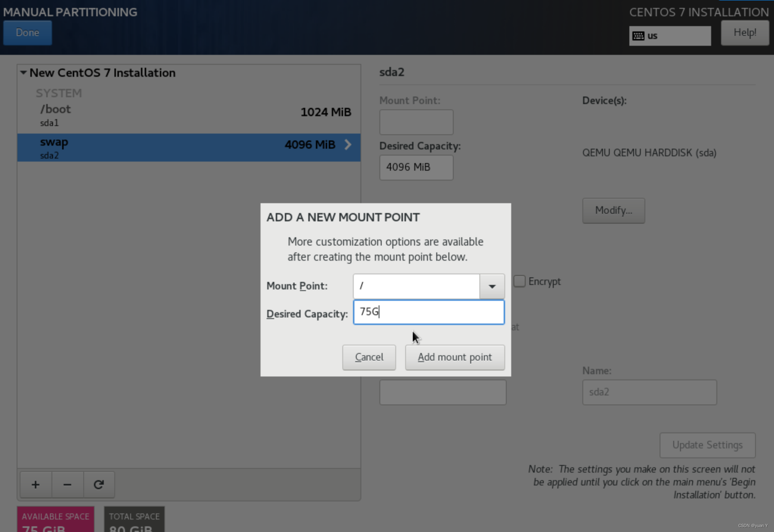Cancel the new mount point dialog
This screenshot has width=774, height=532.
coord(369,357)
